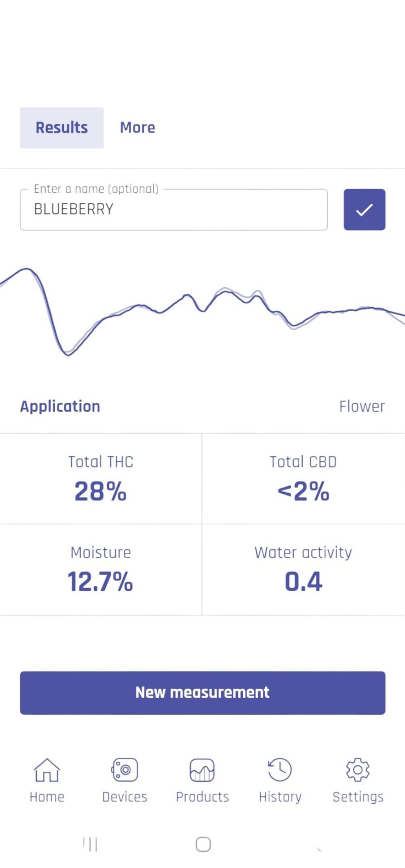Open Products via its chart icon
Viewport: 405px width, 868px height.
click(202, 770)
